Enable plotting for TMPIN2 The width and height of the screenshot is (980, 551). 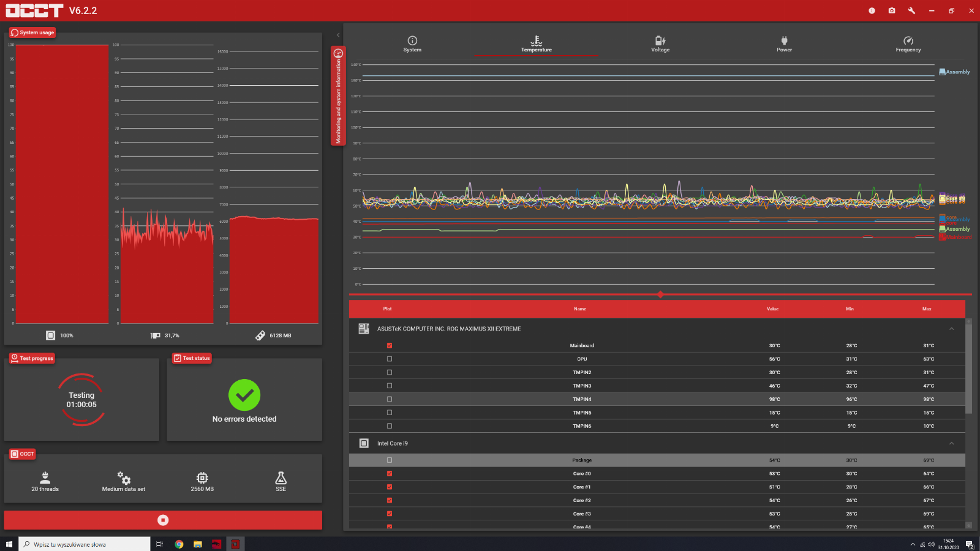tap(390, 372)
